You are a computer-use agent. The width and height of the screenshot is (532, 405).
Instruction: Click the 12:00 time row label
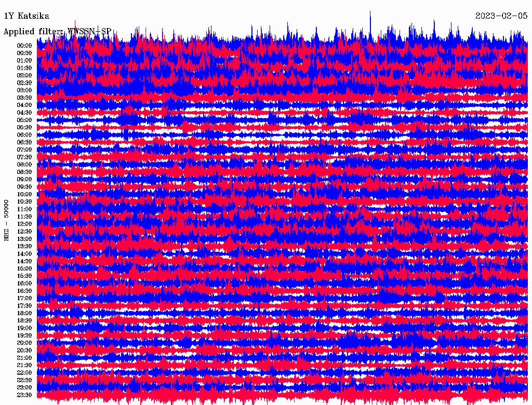click(24, 224)
